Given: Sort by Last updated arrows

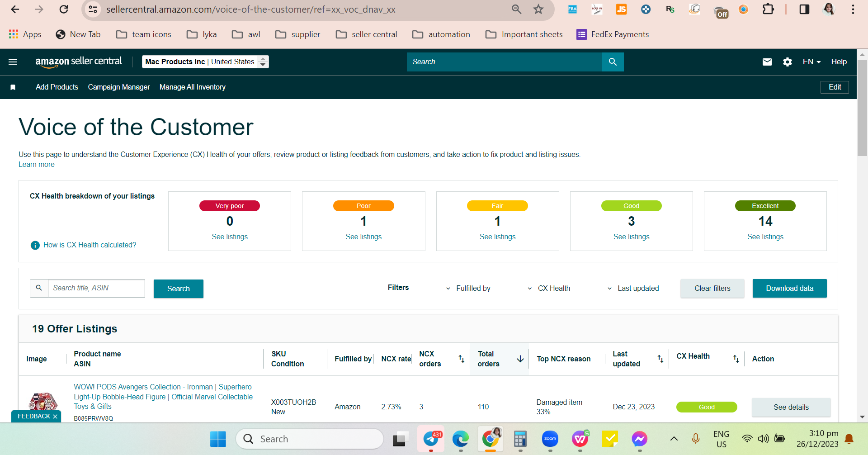Looking at the screenshot, I should coord(660,359).
